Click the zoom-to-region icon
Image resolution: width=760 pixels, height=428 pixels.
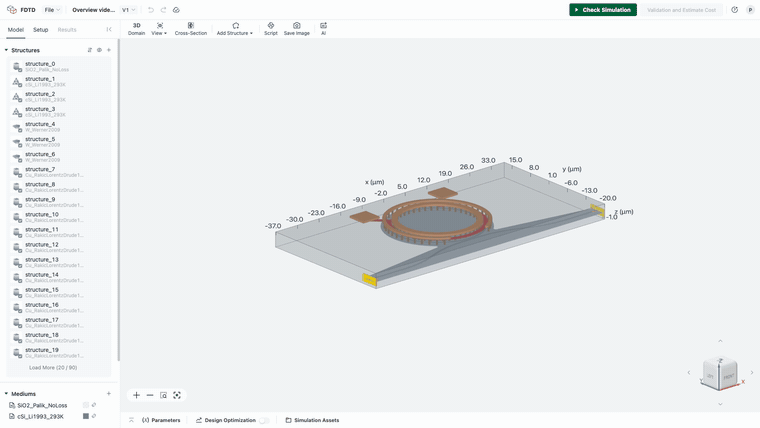click(x=163, y=395)
